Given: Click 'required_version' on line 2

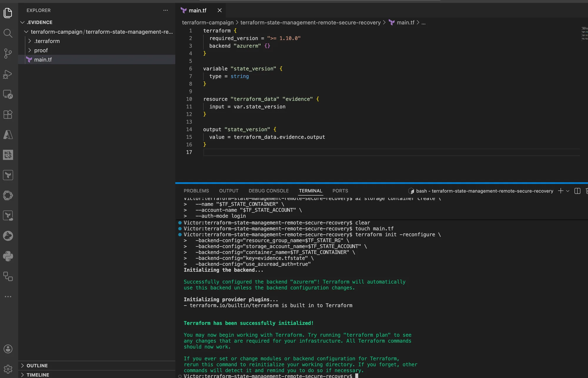Looking at the screenshot, I should coord(234,38).
